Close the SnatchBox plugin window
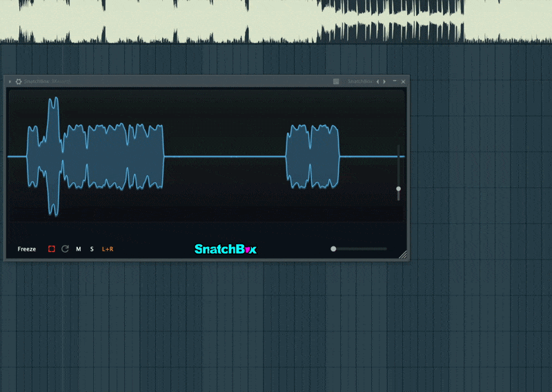This screenshot has height=392, width=552. tap(404, 81)
